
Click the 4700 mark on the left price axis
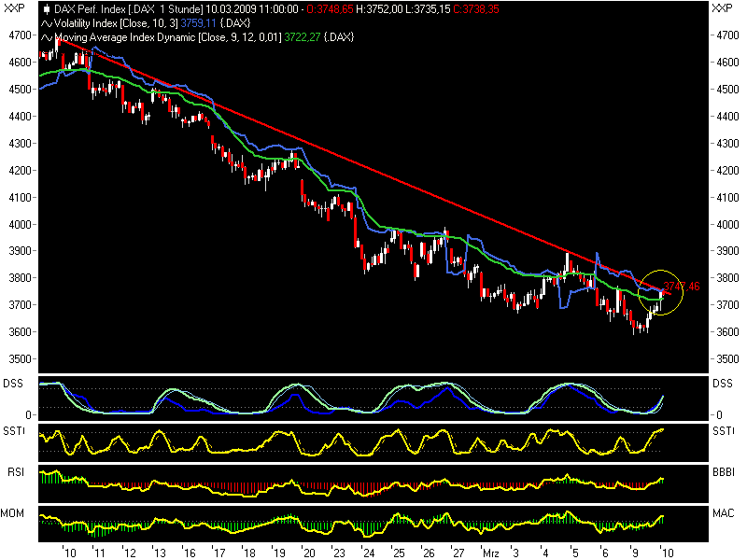coord(20,35)
